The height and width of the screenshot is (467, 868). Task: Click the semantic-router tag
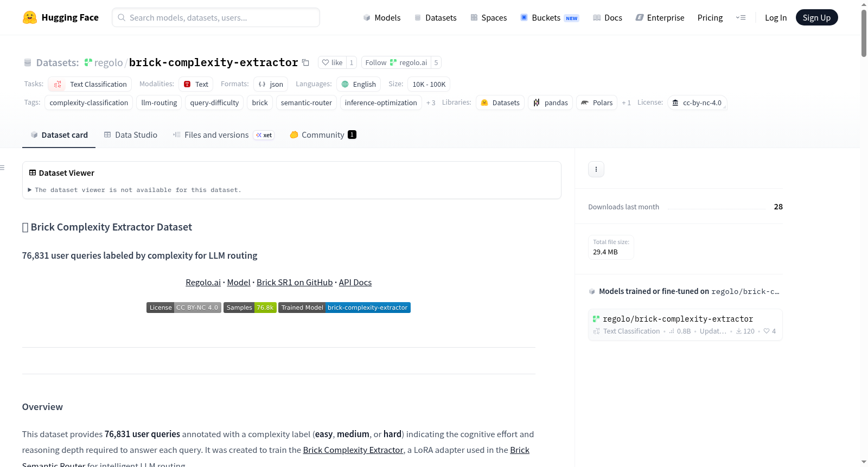[307, 103]
